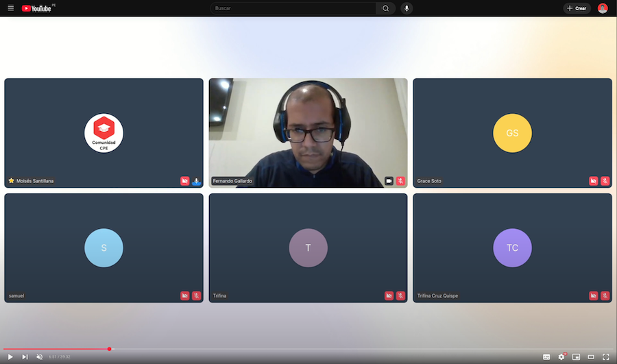
Task: Click the red video progress bar scrubber
Action: (x=109, y=349)
